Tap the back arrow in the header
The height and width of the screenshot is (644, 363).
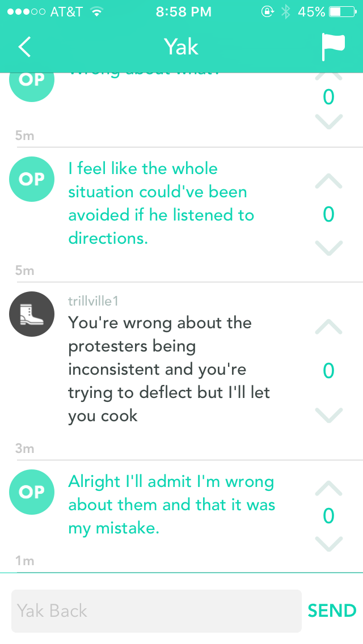[24, 46]
